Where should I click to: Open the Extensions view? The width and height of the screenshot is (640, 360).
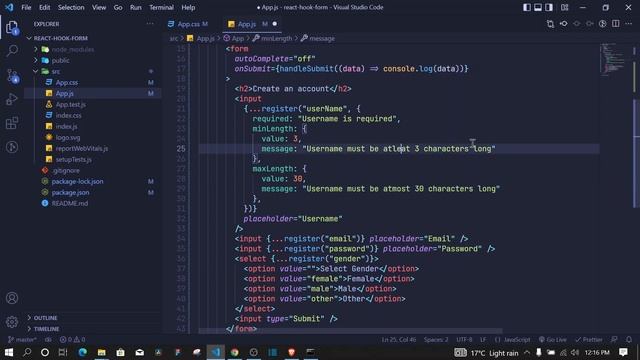[12, 123]
